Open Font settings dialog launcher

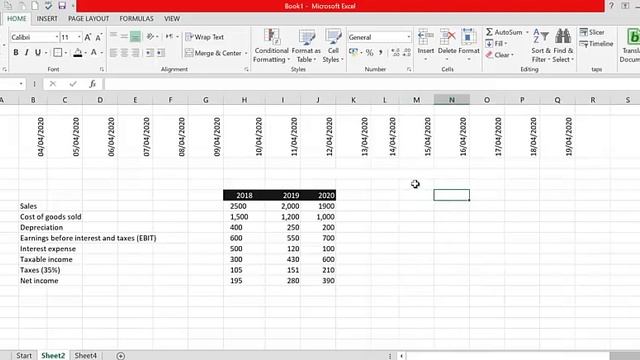[102, 69]
